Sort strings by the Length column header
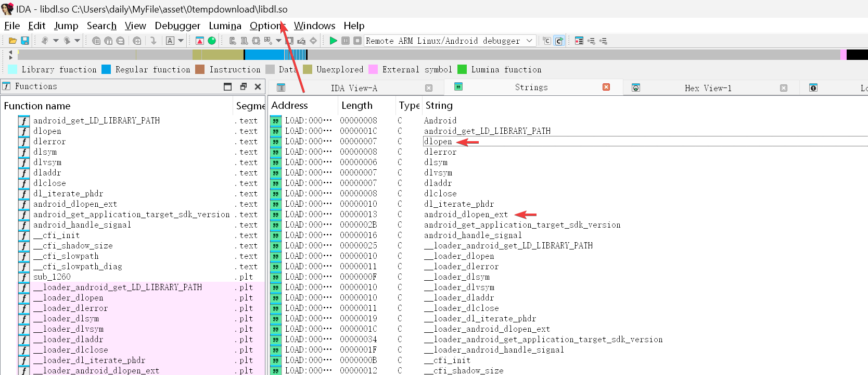 click(x=357, y=105)
